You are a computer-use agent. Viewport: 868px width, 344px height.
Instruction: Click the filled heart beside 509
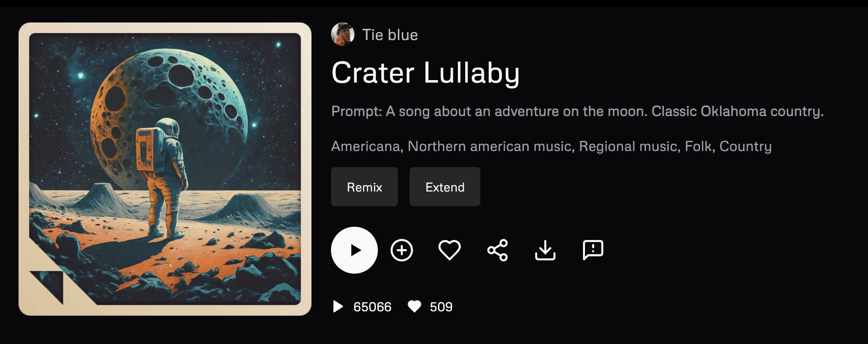point(414,306)
